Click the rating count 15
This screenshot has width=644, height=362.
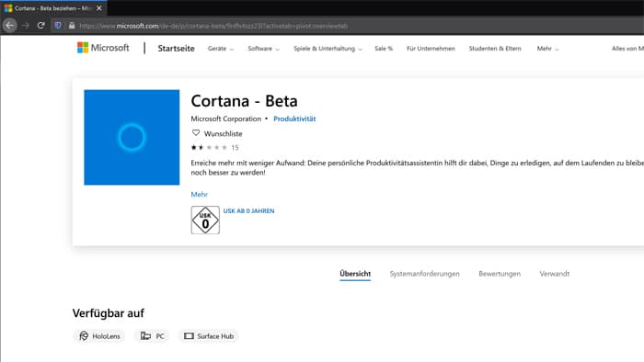pos(235,148)
